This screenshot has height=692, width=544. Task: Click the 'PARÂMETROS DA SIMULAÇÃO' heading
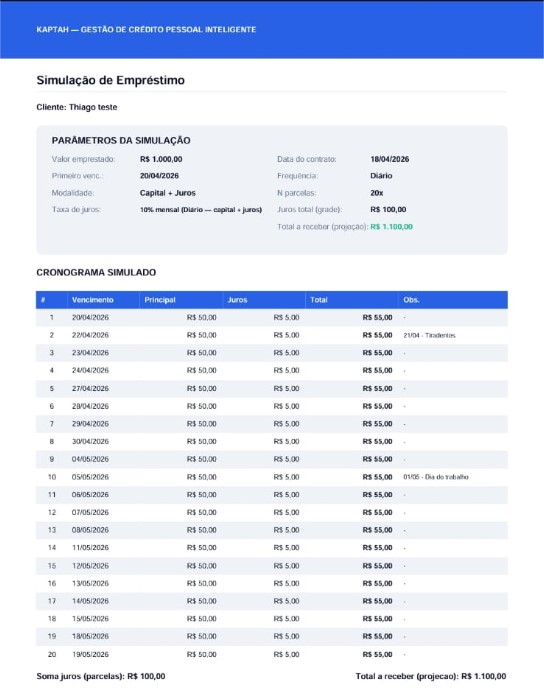pos(121,140)
